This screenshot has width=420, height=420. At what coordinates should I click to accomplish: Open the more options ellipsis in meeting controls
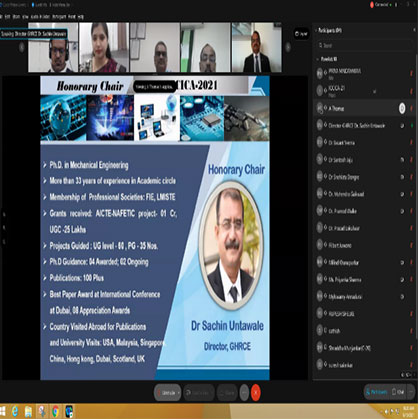click(244, 393)
